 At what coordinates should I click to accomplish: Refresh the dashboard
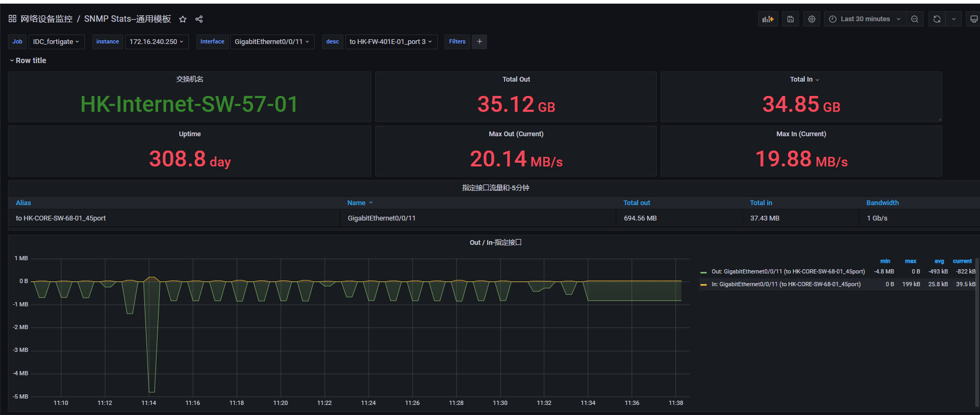pos(937,19)
